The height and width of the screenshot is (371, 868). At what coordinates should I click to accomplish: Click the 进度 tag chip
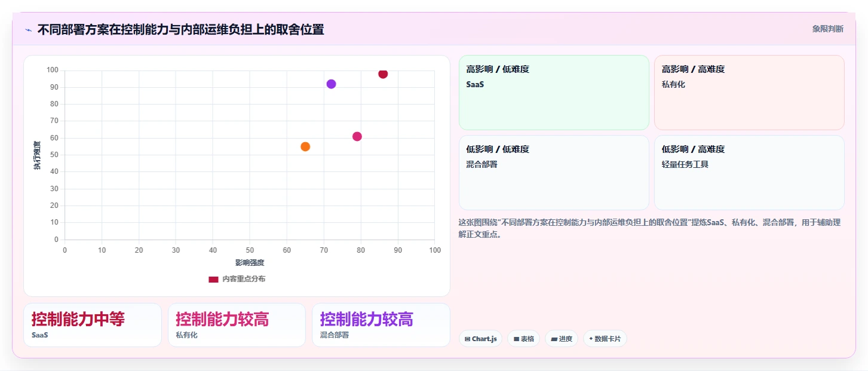pos(561,339)
